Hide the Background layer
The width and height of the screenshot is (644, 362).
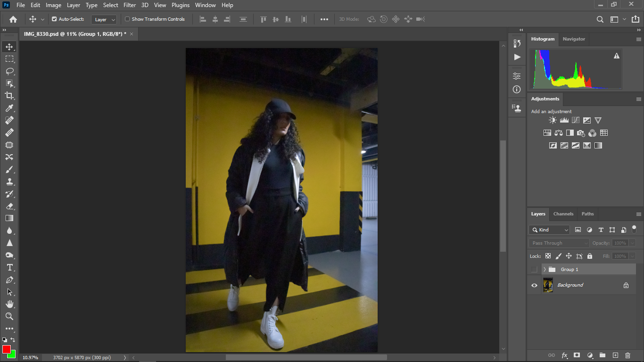[534, 285]
